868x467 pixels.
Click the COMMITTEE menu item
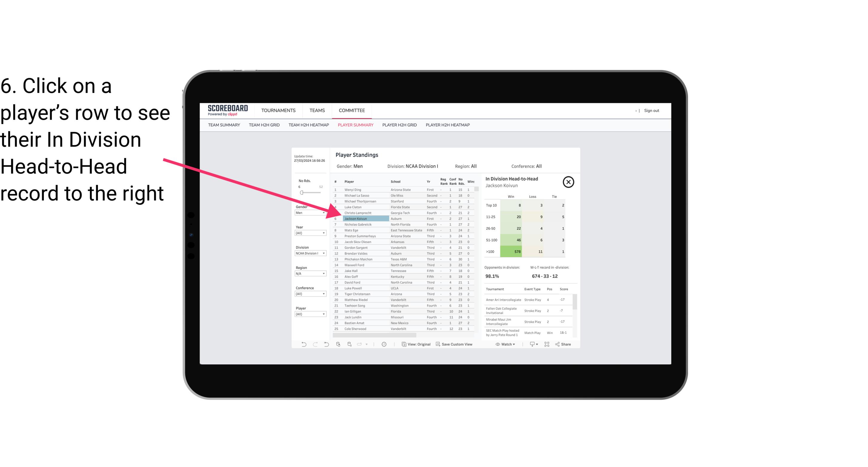pos(352,110)
